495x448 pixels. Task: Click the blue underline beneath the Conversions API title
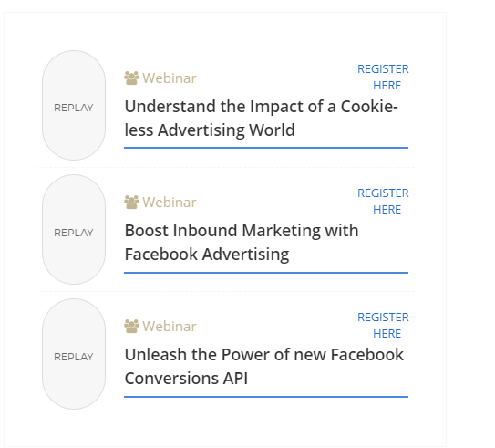[x=266, y=397]
